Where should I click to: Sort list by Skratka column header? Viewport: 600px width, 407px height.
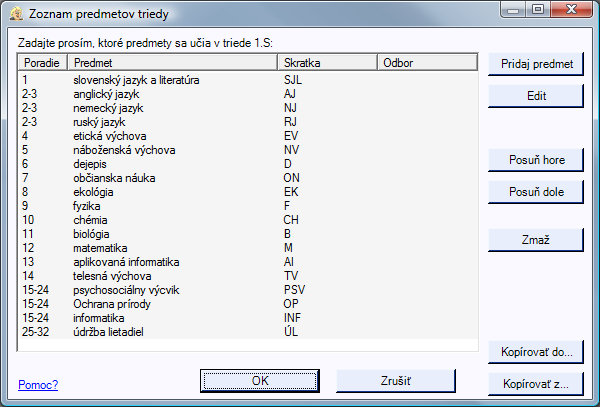(x=328, y=63)
